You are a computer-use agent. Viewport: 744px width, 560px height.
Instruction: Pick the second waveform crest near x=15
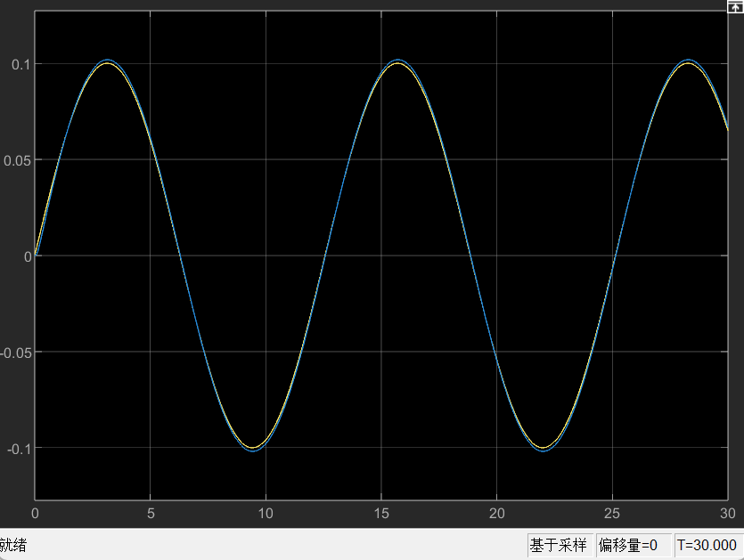click(397, 61)
